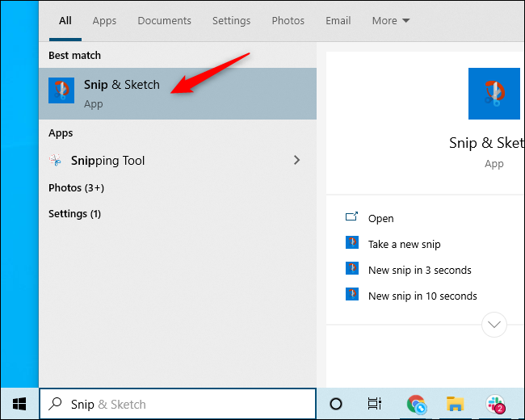Click the Snip & Sketch icon in Best match
The width and height of the screenshot is (525, 420).
(61, 92)
